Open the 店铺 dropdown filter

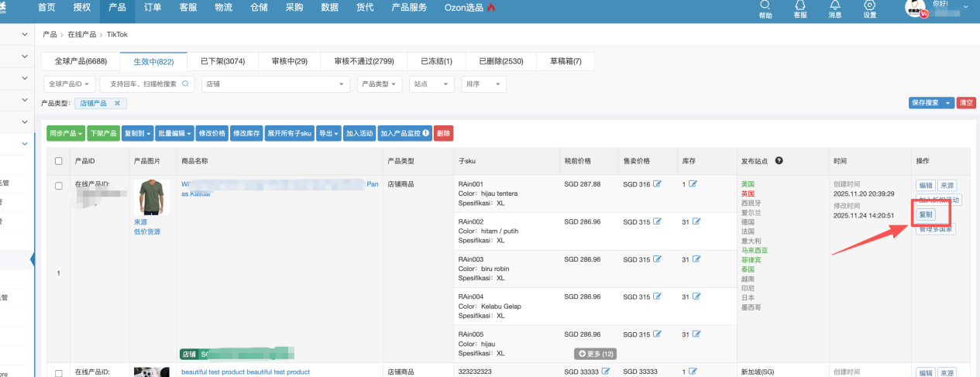274,84
